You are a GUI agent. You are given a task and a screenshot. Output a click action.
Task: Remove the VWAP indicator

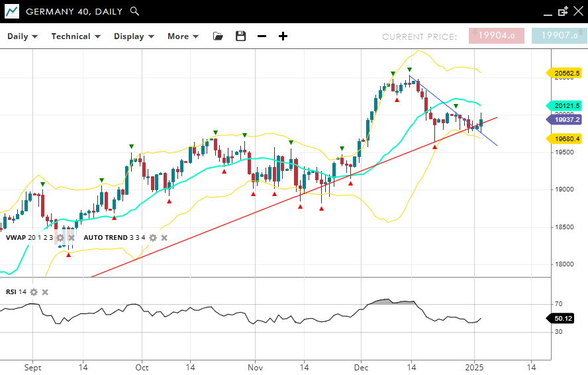coord(72,238)
